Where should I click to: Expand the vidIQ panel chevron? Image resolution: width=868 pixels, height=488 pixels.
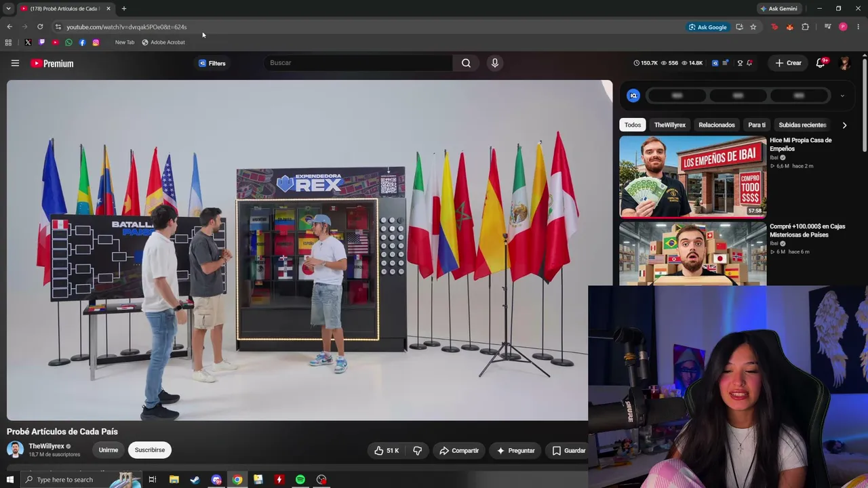point(842,96)
